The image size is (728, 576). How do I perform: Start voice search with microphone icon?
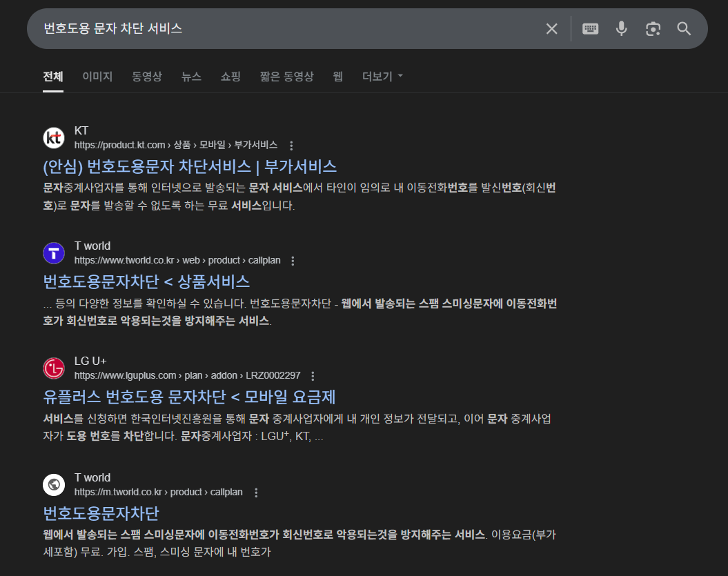pos(621,29)
